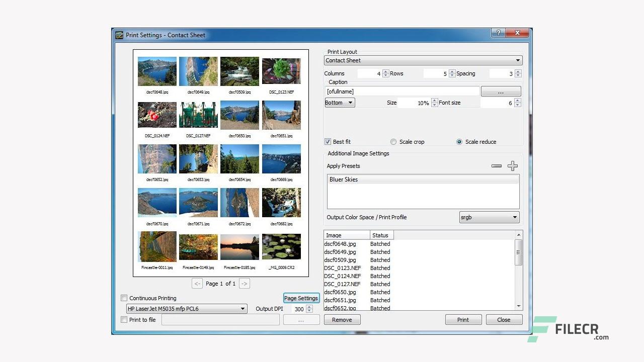The width and height of the screenshot is (644, 362).
Task: Click the dscf0669.jpg preview thumbnail
Action: [281, 159]
